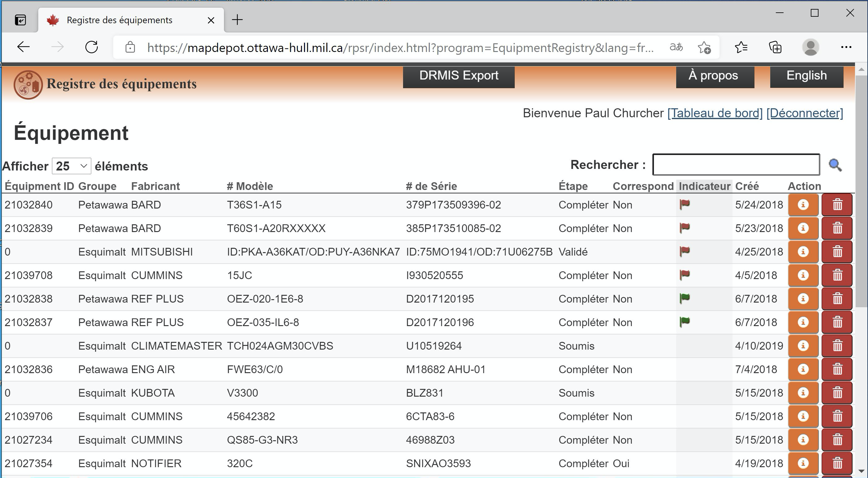This screenshot has width=868, height=478.
Task: Select the Registre des équipements tab
Action: pyautogui.click(x=120, y=20)
